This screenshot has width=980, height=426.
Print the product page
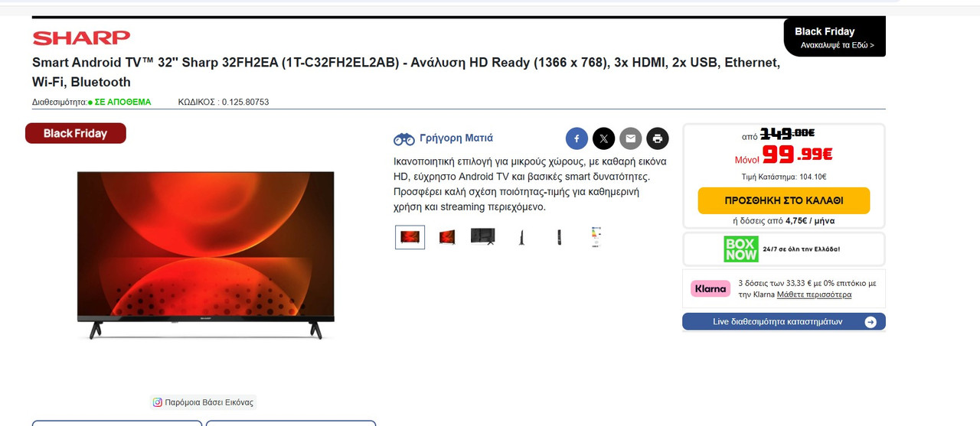click(657, 138)
